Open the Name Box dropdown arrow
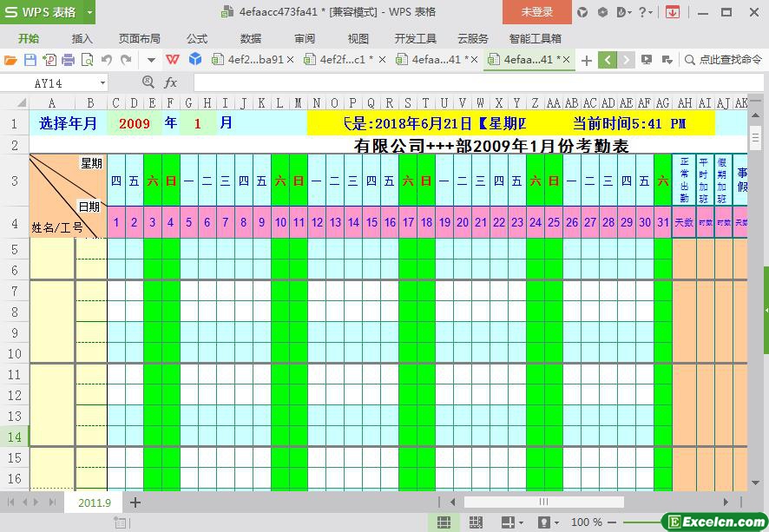This screenshot has height=532, width=769. point(102,83)
